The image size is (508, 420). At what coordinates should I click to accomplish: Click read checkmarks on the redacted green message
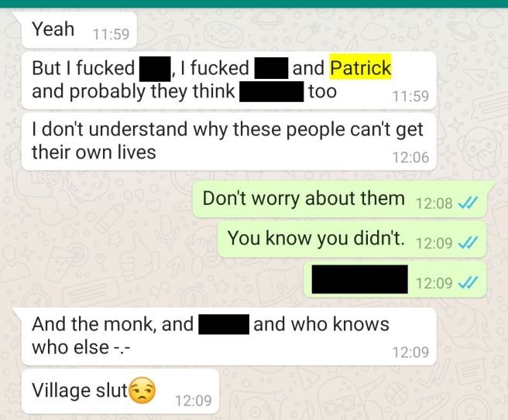tap(468, 283)
